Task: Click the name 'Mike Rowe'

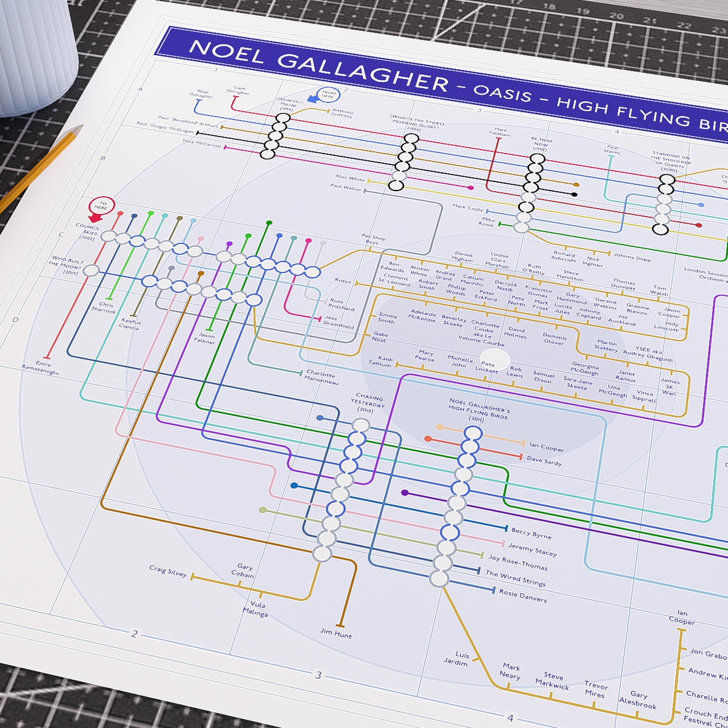Action: coord(488,222)
